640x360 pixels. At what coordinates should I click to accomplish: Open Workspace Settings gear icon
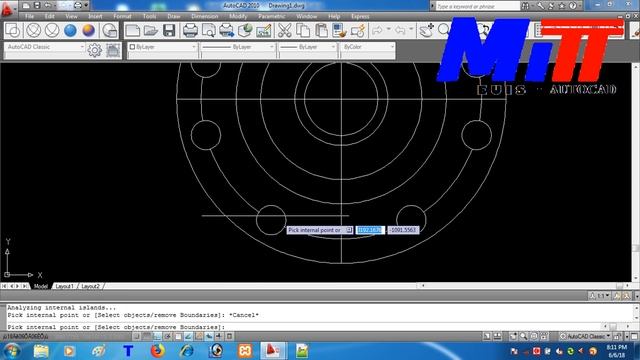[x=95, y=51]
